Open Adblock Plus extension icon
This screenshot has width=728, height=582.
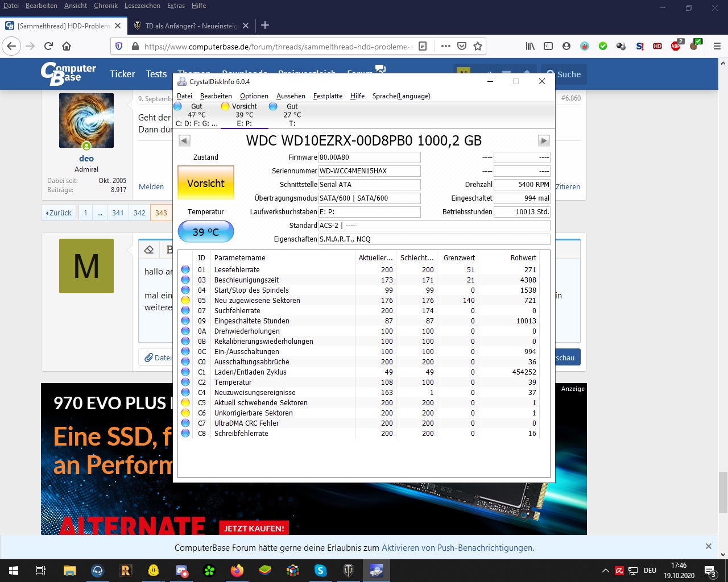pyautogui.click(x=676, y=45)
